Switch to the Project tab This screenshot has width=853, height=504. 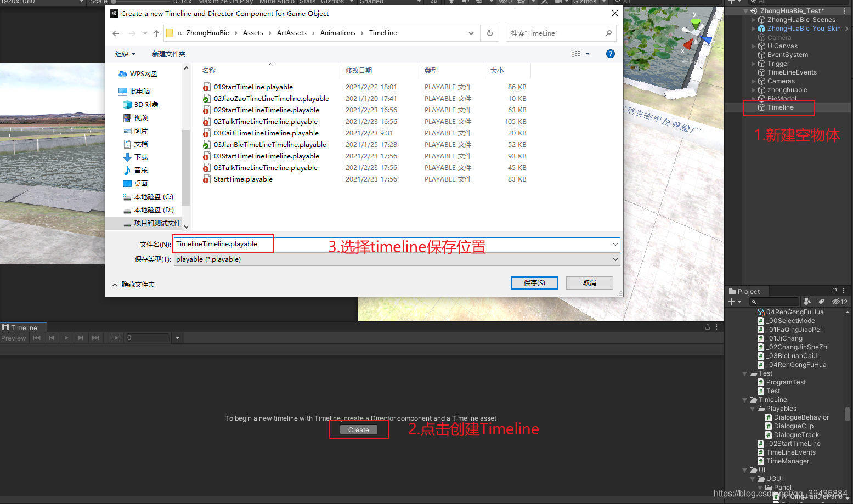click(744, 291)
